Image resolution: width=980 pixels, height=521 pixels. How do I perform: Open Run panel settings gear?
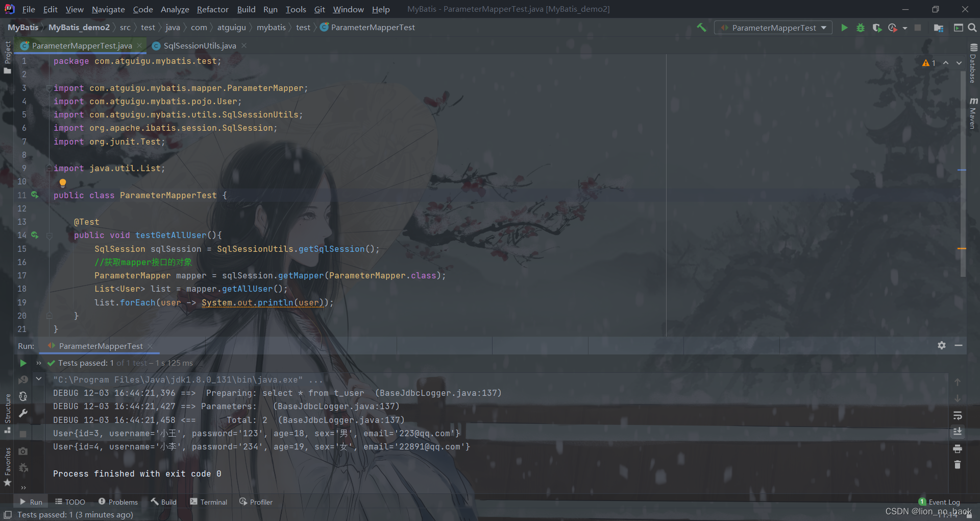pos(942,345)
